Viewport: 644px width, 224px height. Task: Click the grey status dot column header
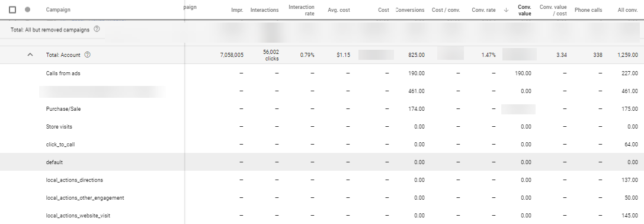tap(27, 9)
